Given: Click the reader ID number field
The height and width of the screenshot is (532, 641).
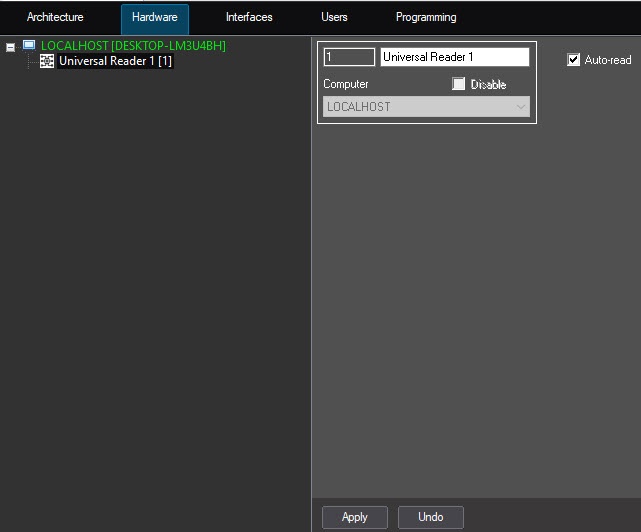Looking at the screenshot, I should pos(349,57).
